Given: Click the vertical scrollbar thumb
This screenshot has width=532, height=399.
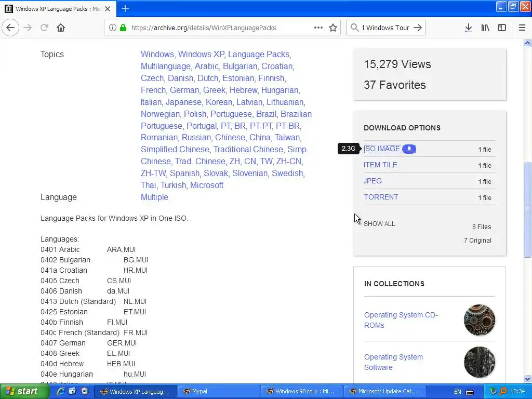Looking at the screenshot, I should [x=527, y=210].
